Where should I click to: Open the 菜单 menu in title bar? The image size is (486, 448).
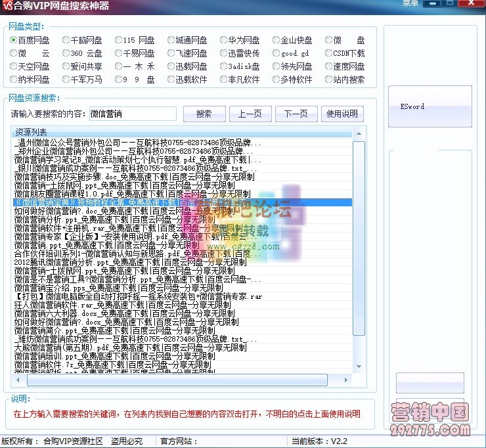(410, 3)
